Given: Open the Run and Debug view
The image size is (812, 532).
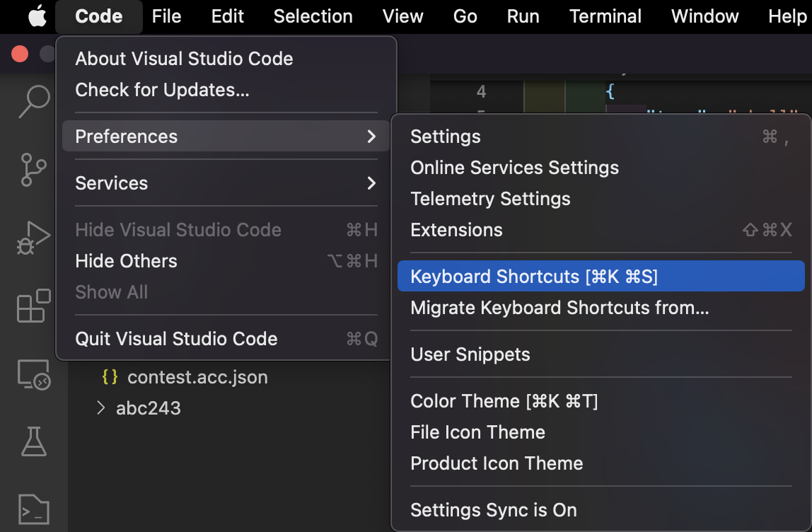Looking at the screenshot, I should (33, 237).
